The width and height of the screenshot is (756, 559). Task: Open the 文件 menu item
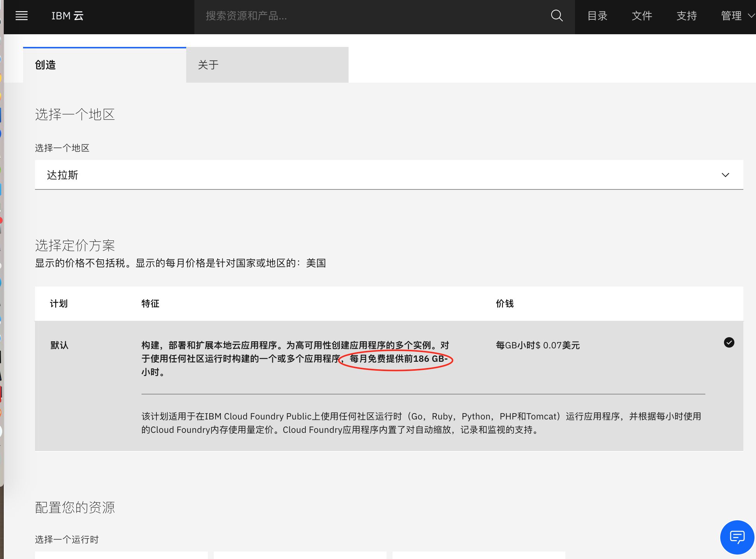(642, 16)
